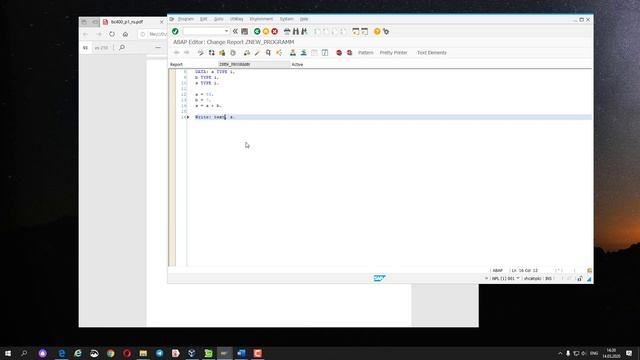Screen dimensions: 640x360
Task: Click the SAP logo in status bar
Action: 379,278
